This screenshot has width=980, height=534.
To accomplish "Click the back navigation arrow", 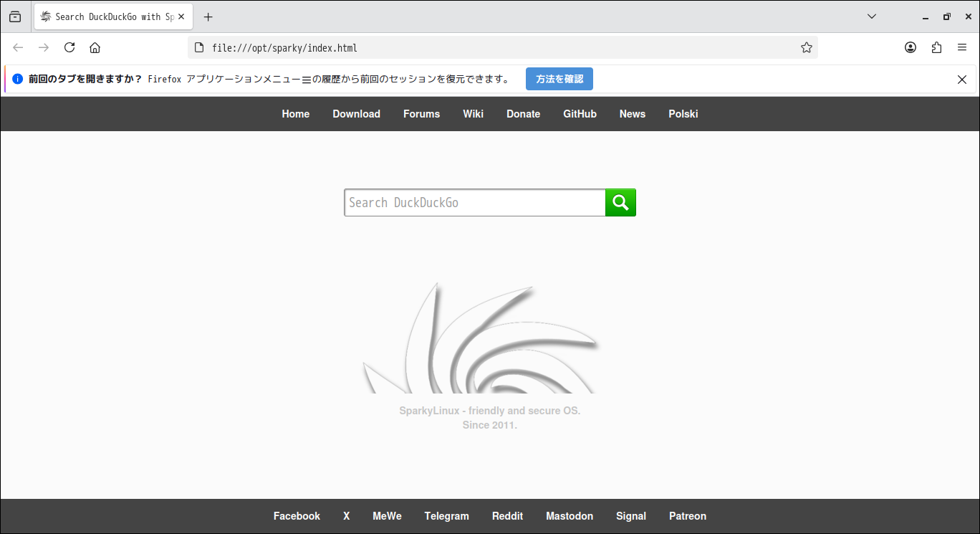I will point(18,47).
